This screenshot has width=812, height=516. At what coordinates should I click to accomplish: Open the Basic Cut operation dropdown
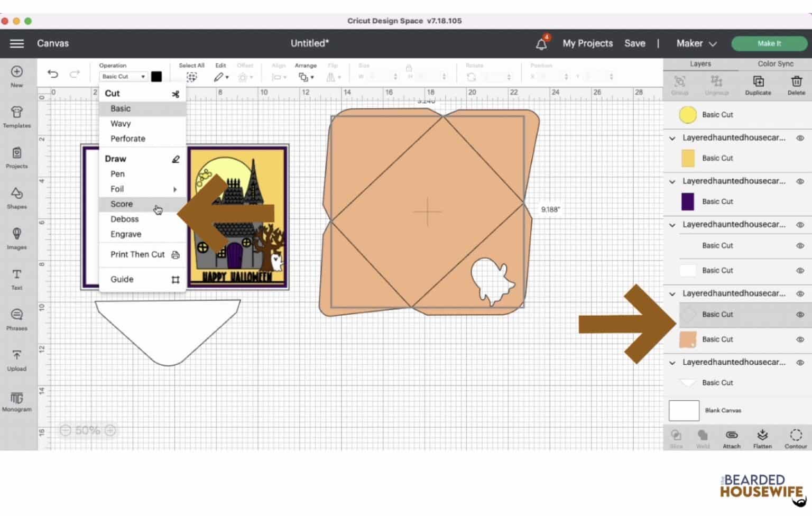pos(123,77)
